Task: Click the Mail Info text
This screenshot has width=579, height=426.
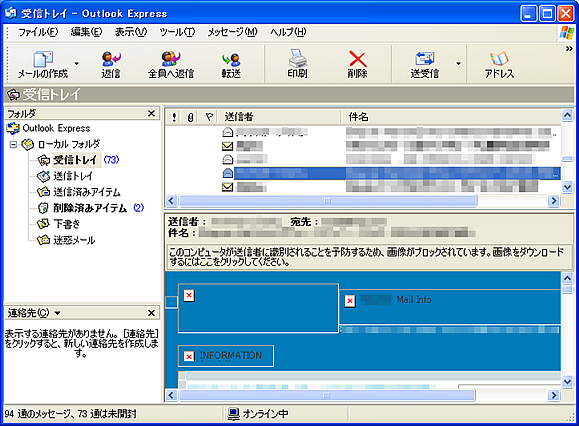Action: tap(414, 299)
